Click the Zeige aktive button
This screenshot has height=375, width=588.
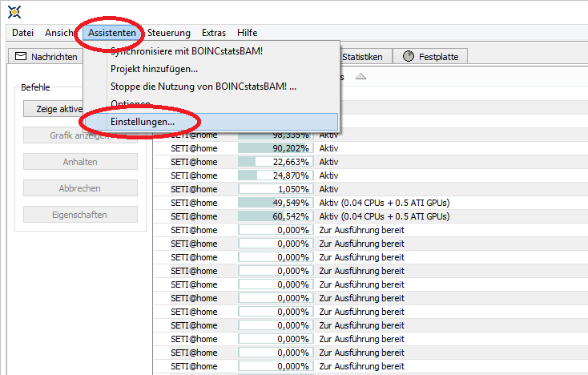click(x=53, y=109)
